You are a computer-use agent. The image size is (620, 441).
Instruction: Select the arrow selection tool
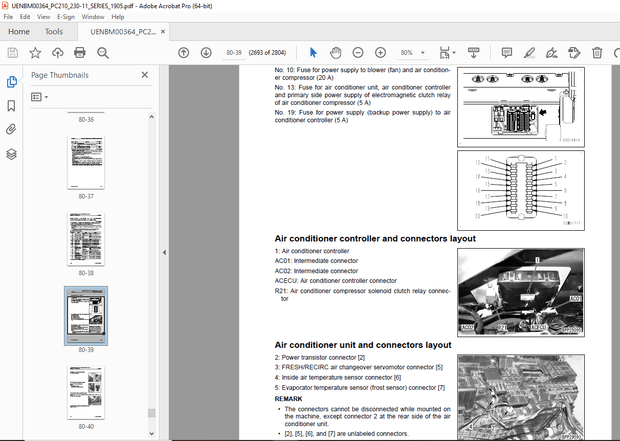pos(313,53)
